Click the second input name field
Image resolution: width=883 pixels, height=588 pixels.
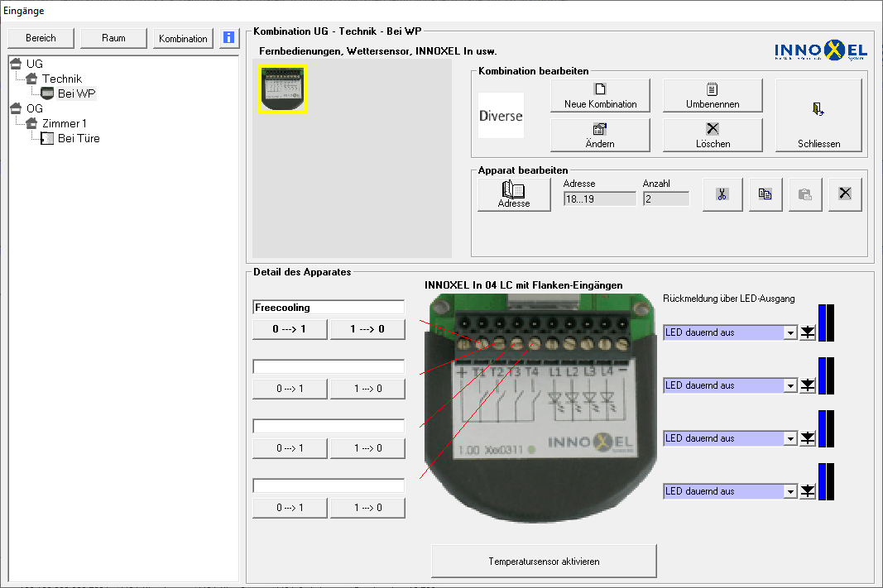329,367
